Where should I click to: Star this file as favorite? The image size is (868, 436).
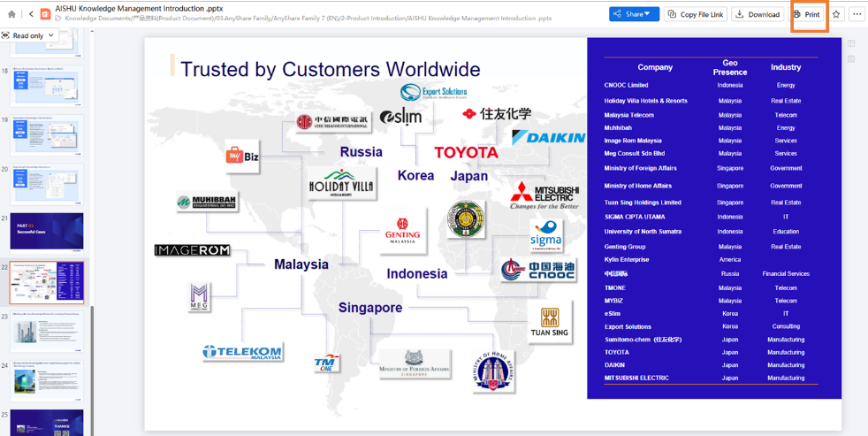(836, 14)
